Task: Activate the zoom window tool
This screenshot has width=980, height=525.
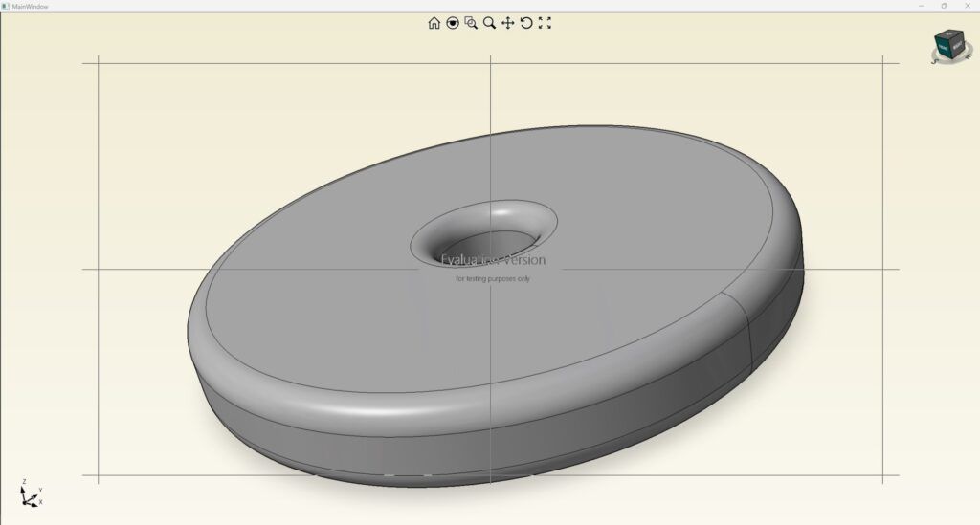Action: (x=471, y=23)
